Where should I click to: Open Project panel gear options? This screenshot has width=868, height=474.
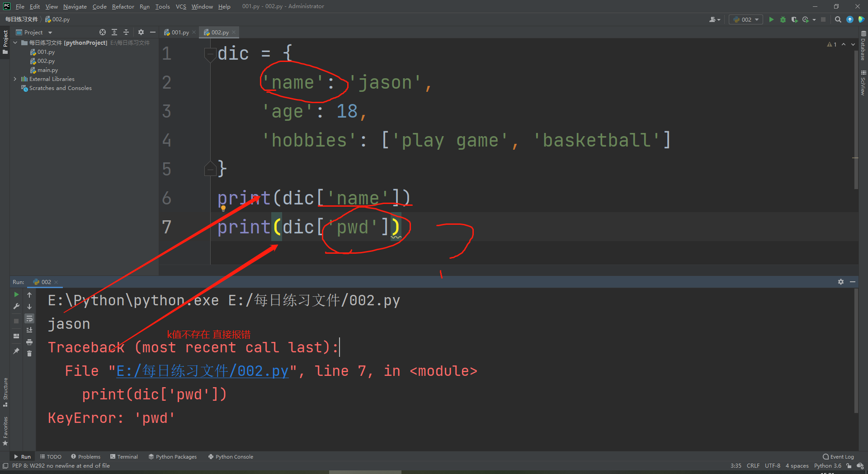click(x=141, y=32)
